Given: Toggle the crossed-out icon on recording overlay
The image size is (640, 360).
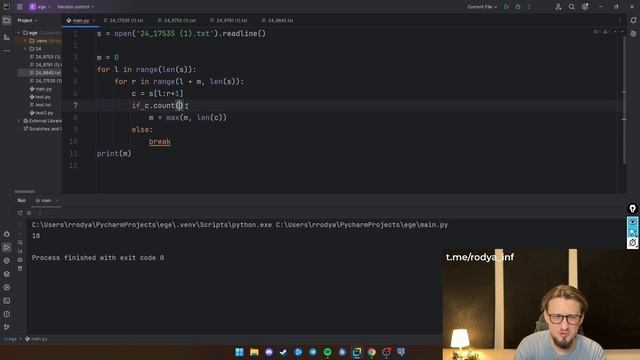Looking at the screenshot, I should click(633, 243).
